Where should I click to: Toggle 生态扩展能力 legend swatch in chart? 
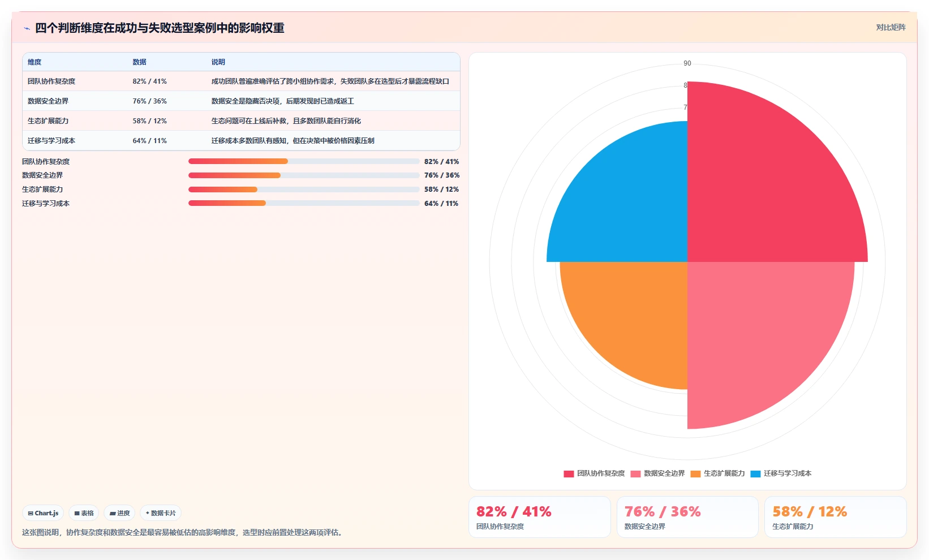pos(695,474)
